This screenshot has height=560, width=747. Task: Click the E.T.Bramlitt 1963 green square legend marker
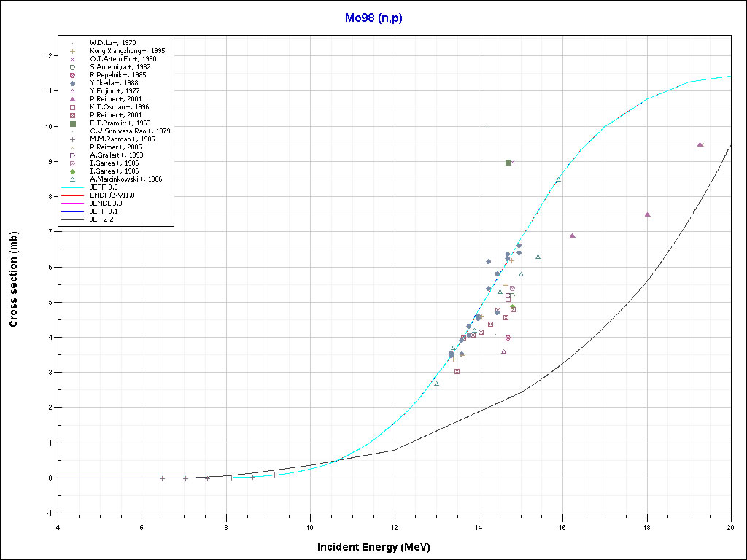coord(73,123)
